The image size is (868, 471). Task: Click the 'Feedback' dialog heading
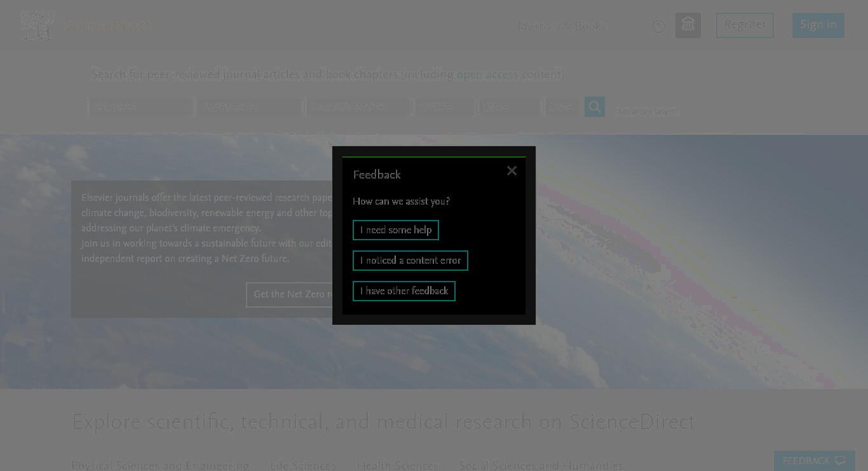click(x=377, y=175)
